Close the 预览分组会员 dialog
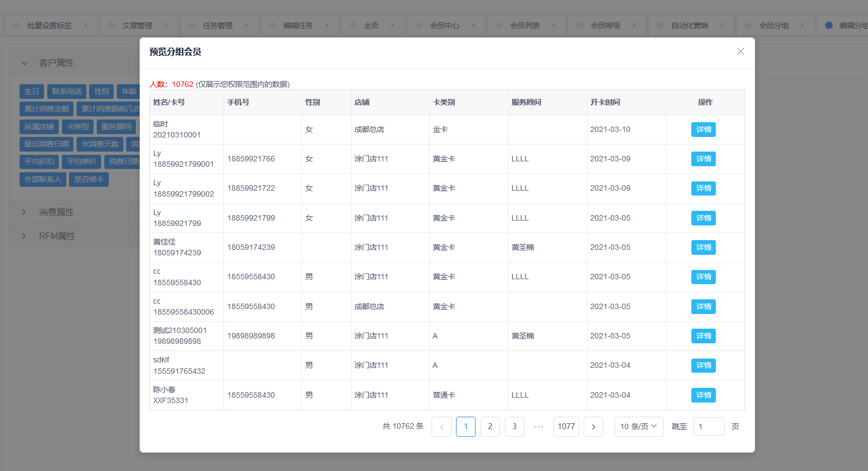The height and width of the screenshot is (471, 868). coord(740,52)
